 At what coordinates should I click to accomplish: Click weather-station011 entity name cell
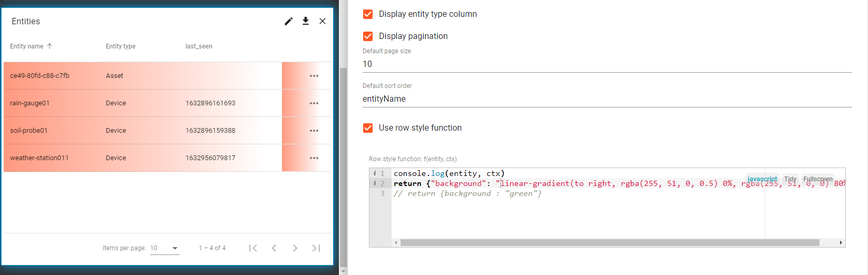[x=39, y=158]
